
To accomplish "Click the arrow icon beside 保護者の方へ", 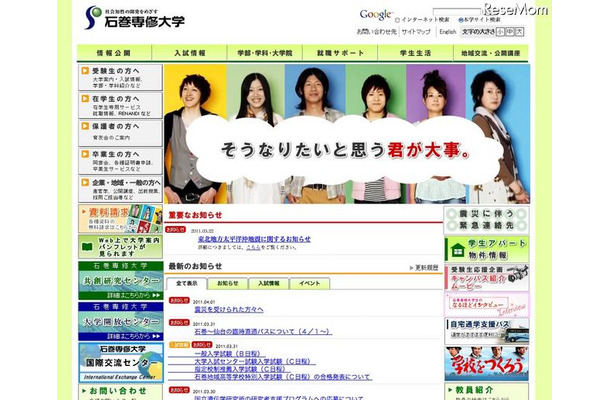I will pyautogui.click(x=85, y=126).
